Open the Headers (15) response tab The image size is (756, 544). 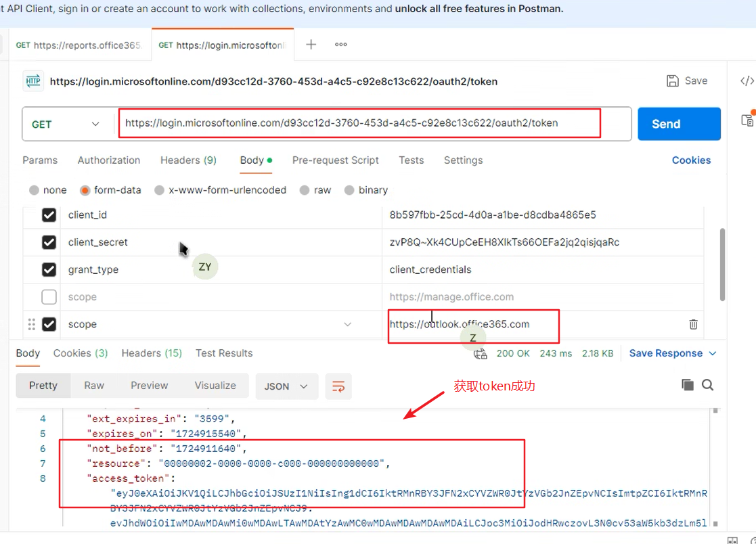[151, 353]
